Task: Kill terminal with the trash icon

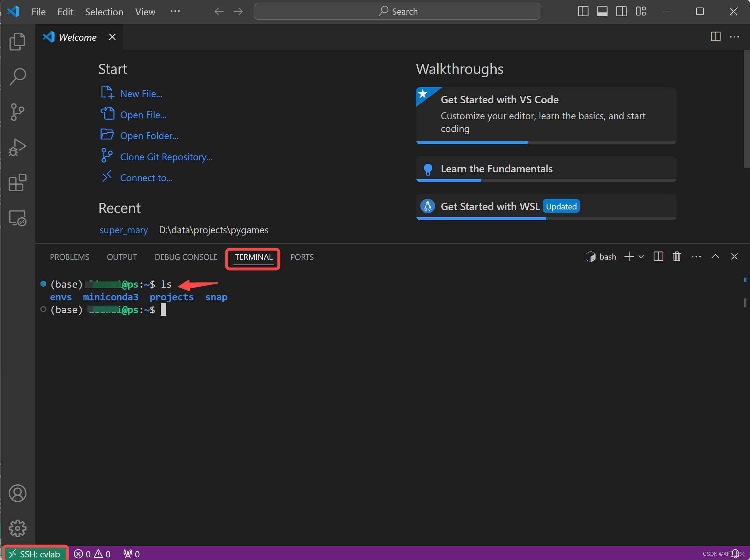Action: 676,257
